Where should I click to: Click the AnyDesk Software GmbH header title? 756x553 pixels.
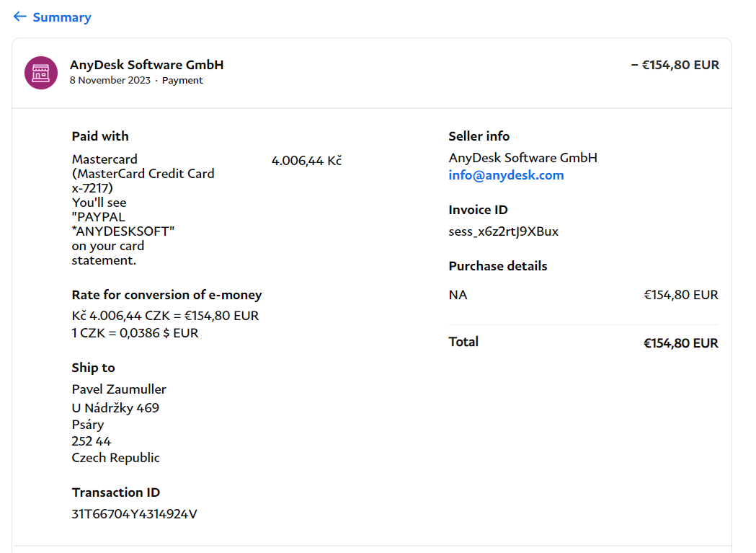tap(146, 65)
